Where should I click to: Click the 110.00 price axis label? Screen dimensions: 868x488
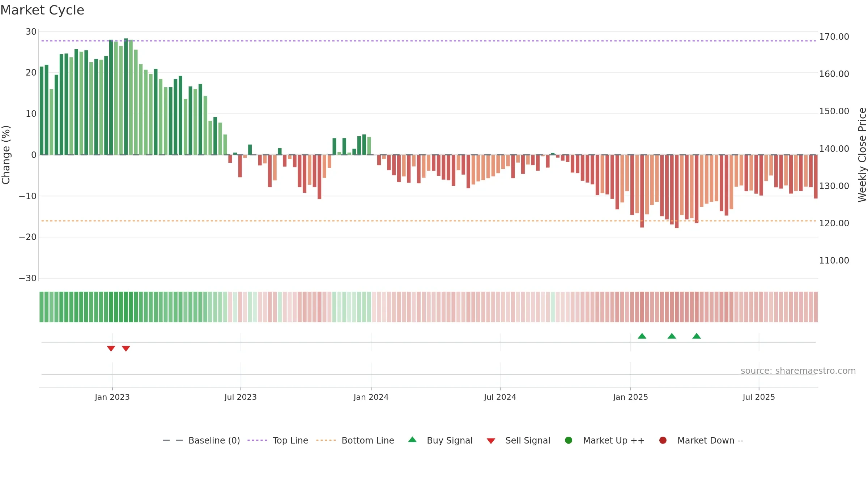coord(834,261)
